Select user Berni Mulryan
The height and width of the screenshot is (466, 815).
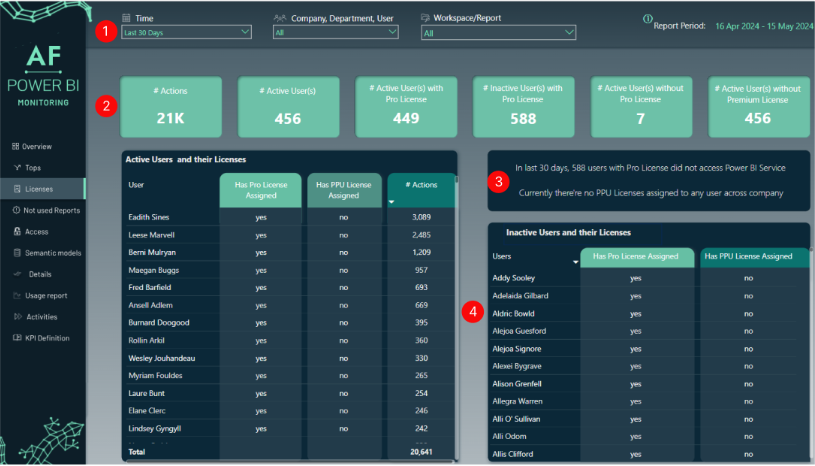click(x=152, y=252)
